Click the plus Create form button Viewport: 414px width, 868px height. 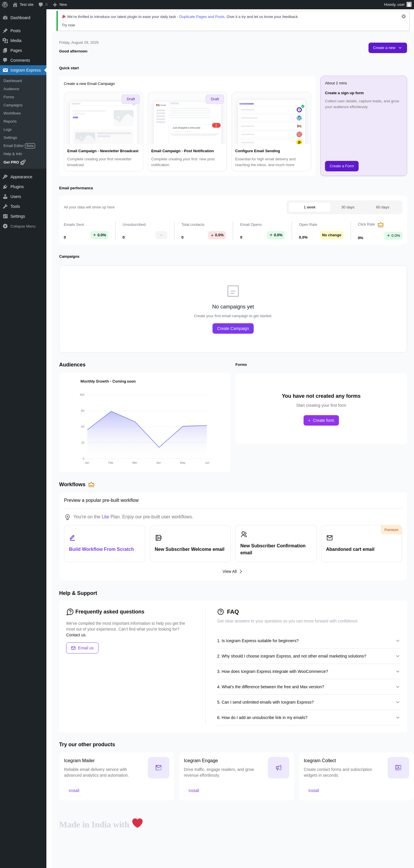pos(321,420)
